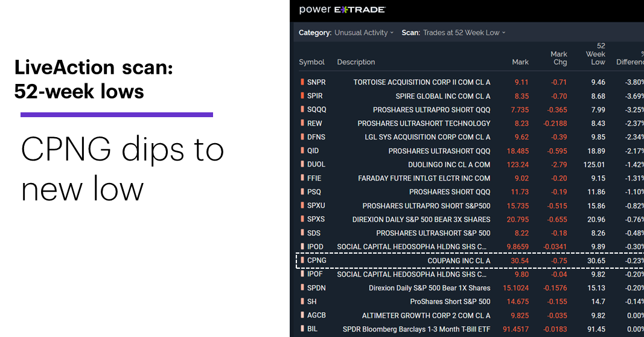
Task: Select the SPIR symbol
Action: pos(314,96)
